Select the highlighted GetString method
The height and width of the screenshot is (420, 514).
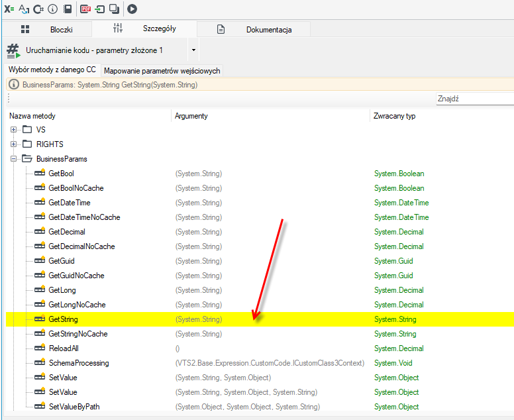pyautogui.click(x=64, y=319)
